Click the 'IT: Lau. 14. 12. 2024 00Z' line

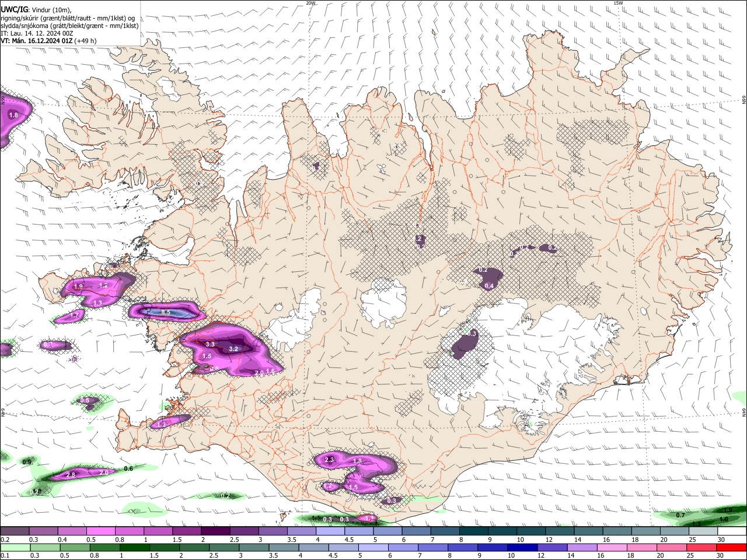[37, 33]
